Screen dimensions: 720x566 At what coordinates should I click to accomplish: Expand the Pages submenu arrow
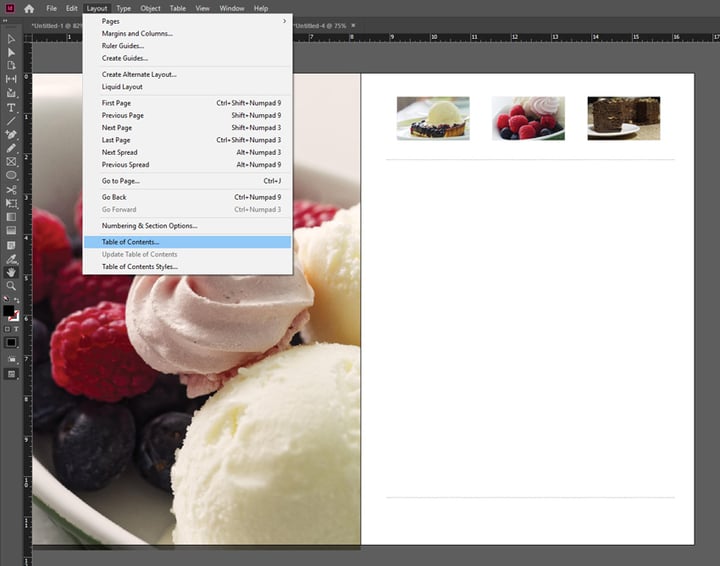click(284, 21)
